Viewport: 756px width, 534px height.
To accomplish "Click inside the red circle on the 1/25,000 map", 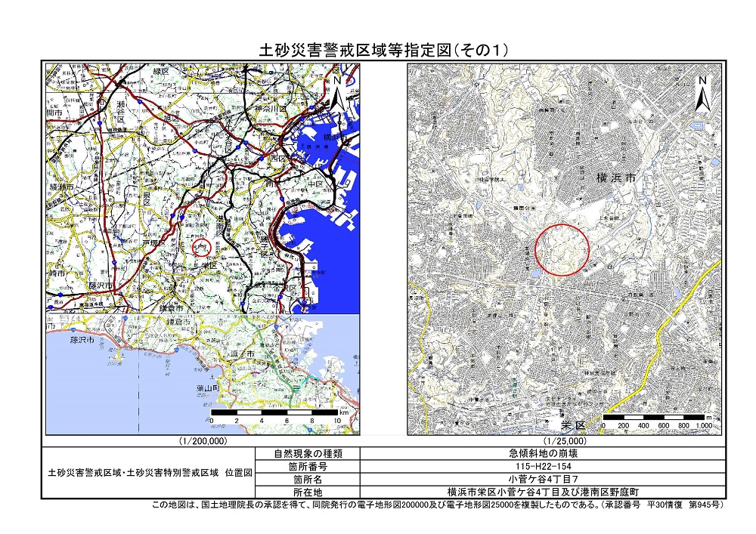I will [x=562, y=248].
